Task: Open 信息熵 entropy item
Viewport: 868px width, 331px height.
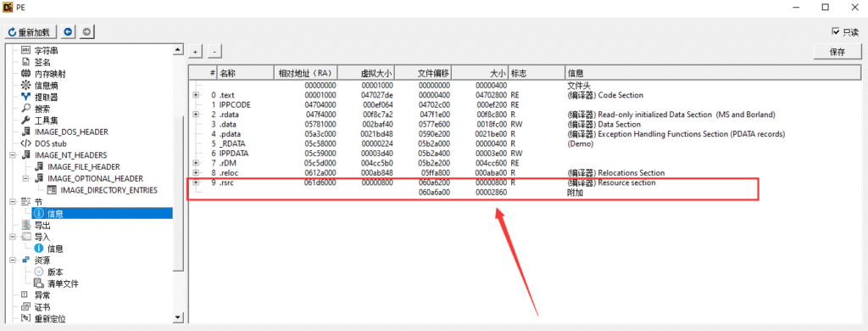Action: [x=46, y=86]
